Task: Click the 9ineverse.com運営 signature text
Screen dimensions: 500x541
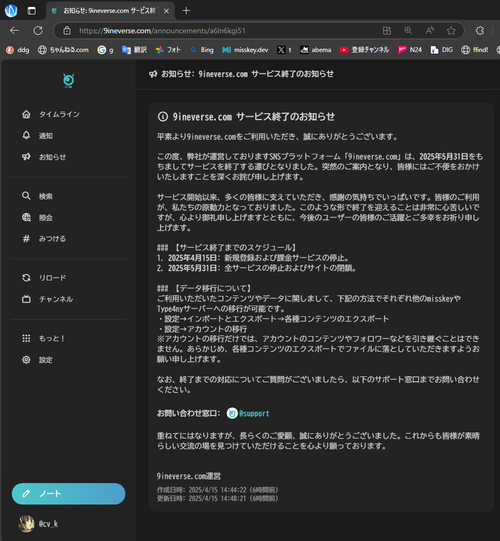Action: 189,476
